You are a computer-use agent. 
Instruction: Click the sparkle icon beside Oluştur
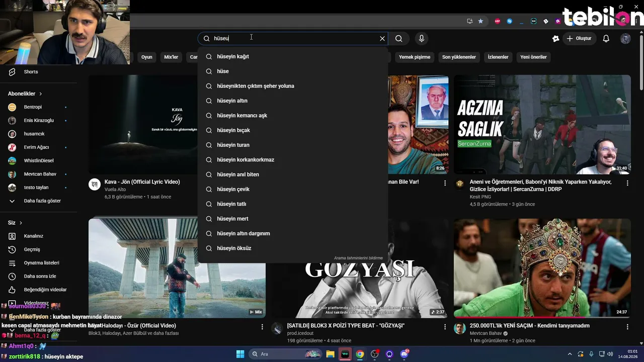tap(555, 38)
